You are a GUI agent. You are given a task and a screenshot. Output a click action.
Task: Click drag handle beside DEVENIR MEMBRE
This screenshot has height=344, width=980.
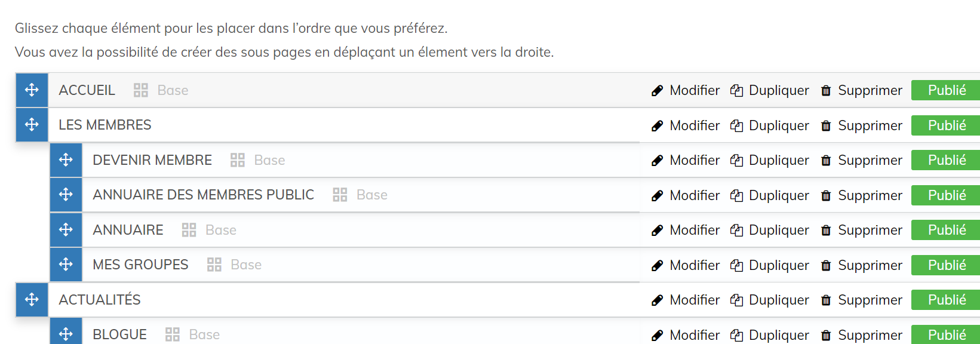pyautogui.click(x=66, y=160)
